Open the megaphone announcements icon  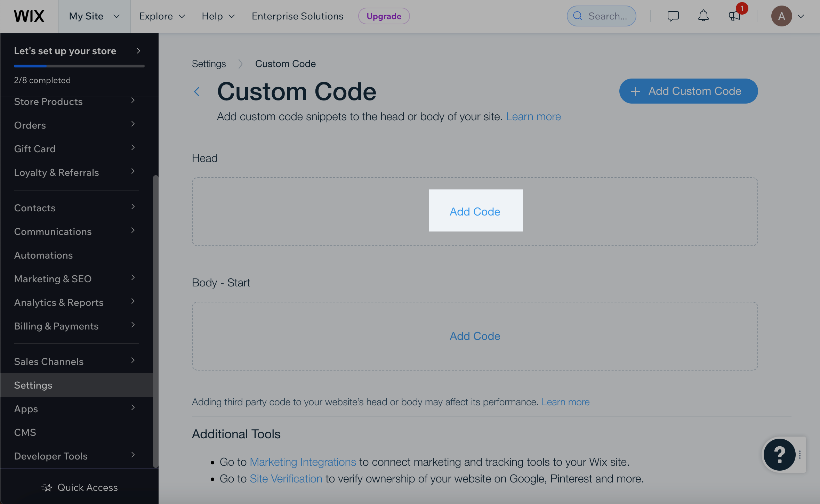734,16
